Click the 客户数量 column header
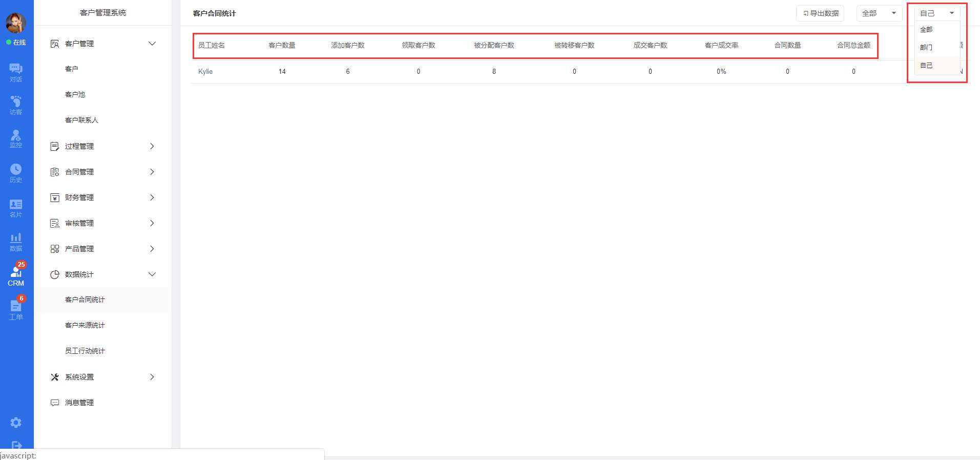Viewport: 980px width, 460px height. pos(282,45)
